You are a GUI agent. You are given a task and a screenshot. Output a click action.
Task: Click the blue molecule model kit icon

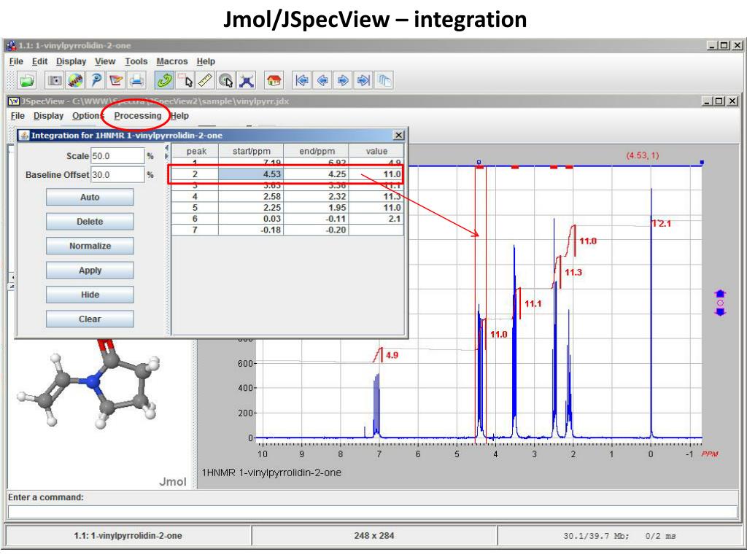coord(247,80)
